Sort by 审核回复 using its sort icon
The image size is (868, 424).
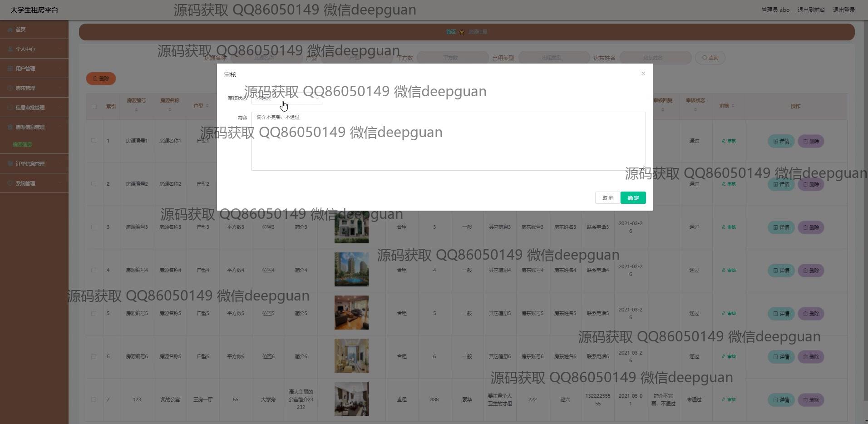click(662, 110)
